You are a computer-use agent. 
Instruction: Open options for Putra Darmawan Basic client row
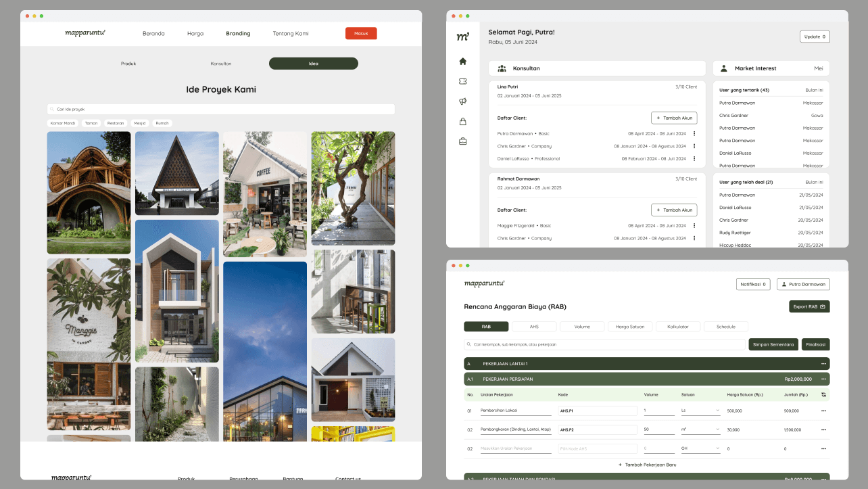[x=694, y=133]
